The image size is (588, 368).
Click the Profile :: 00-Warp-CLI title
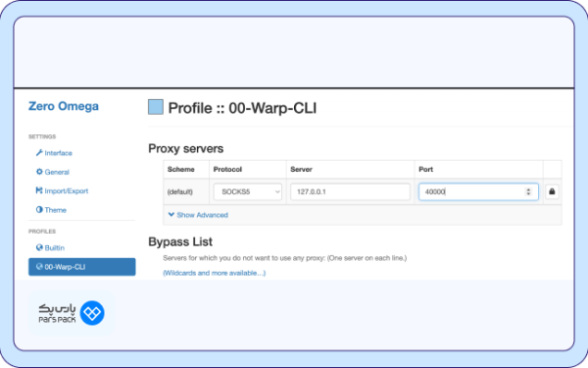point(242,108)
